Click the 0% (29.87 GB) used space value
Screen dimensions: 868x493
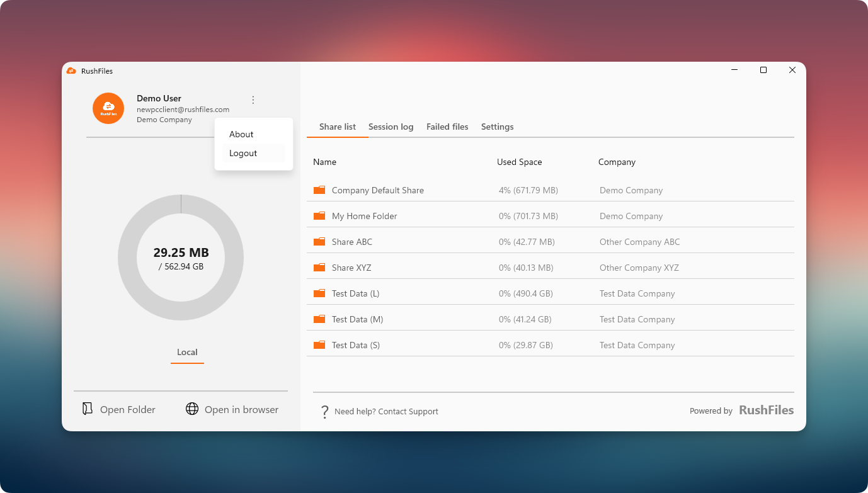tap(526, 345)
